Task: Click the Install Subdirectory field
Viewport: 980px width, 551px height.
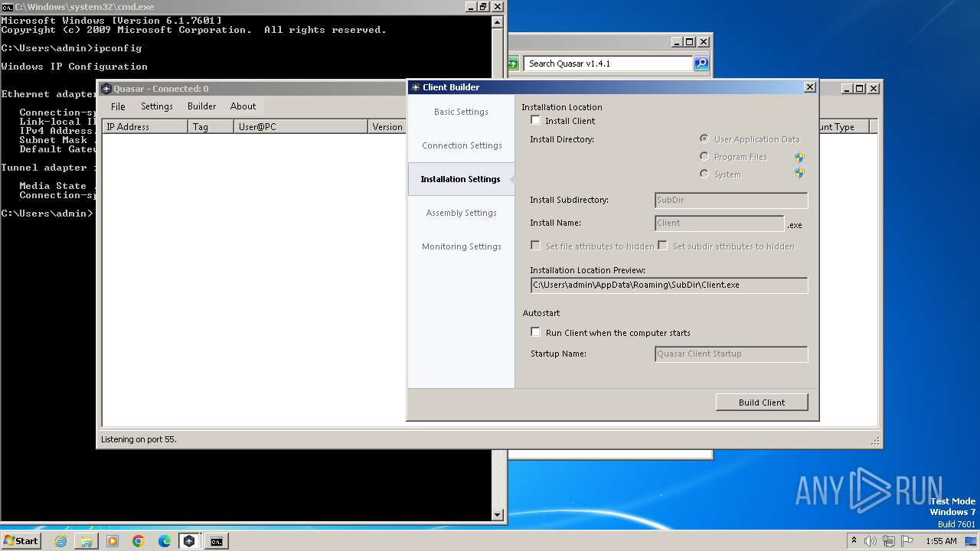Action: coord(731,200)
